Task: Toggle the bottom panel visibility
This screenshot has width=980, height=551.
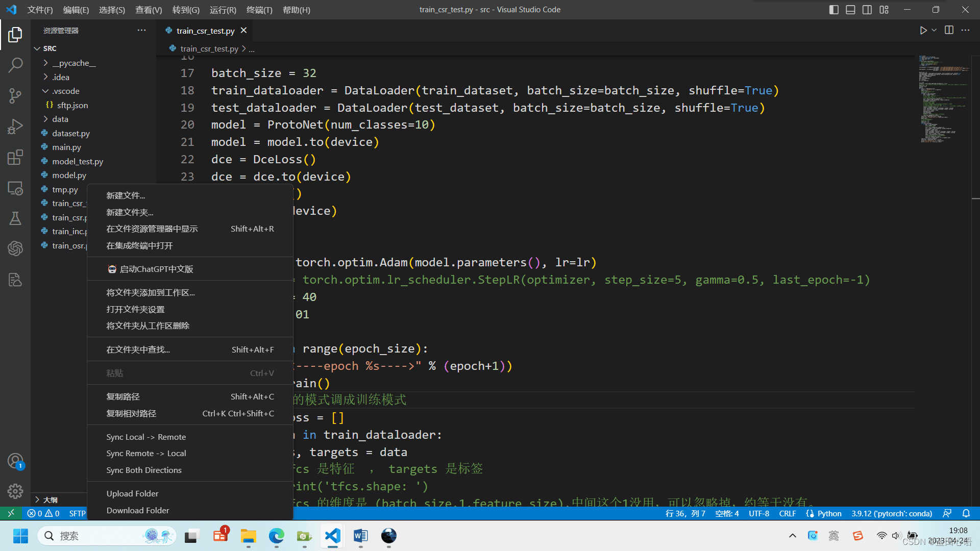Action: [850, 9]
